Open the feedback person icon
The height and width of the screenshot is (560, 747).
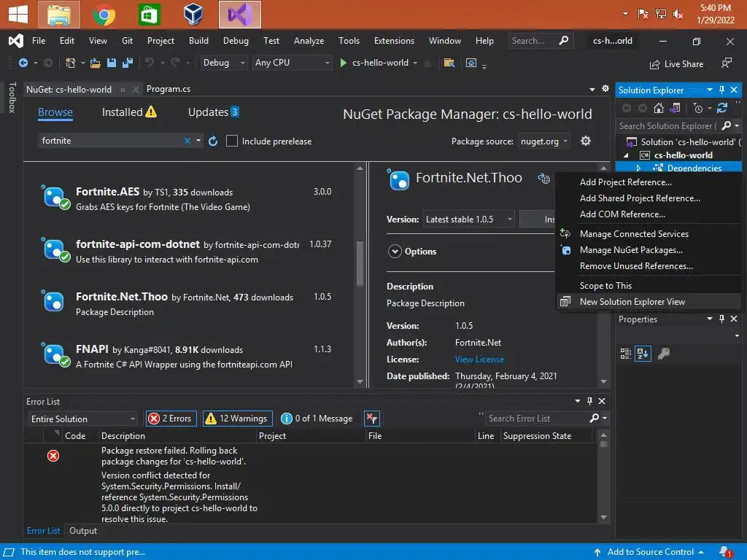(x=726, y=63)
